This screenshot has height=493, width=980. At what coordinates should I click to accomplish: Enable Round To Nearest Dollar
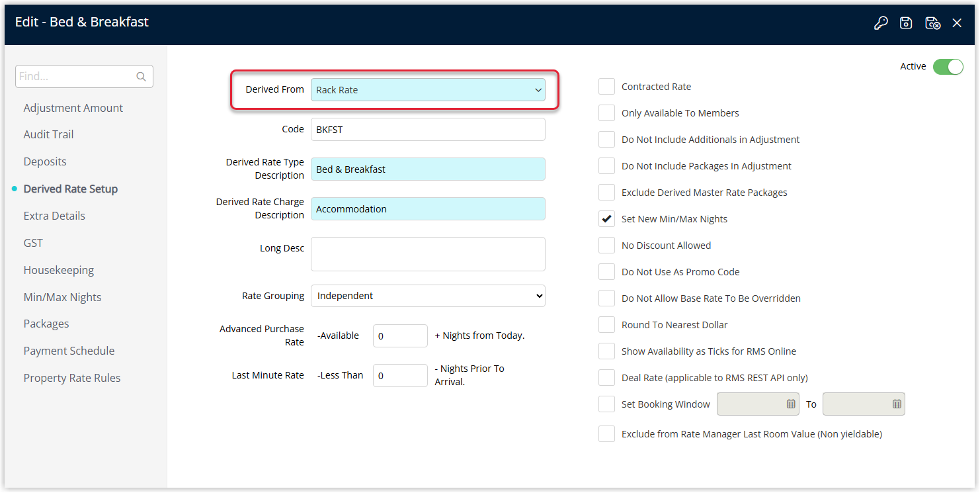pyautogui.click(x=606, y=325)
